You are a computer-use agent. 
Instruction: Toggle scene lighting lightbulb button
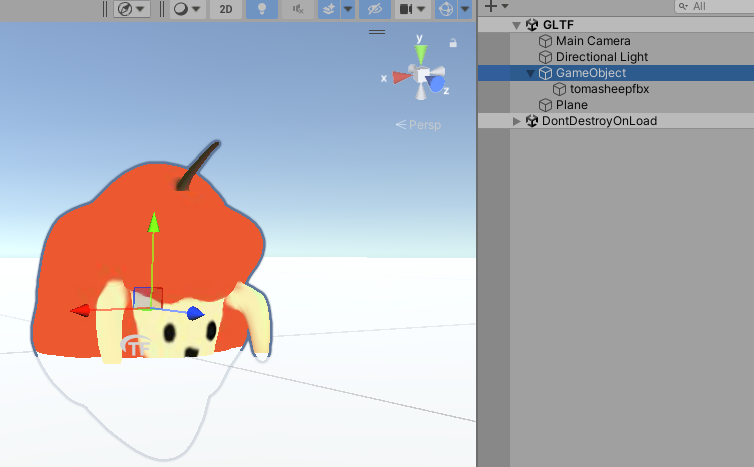(262, 9)
